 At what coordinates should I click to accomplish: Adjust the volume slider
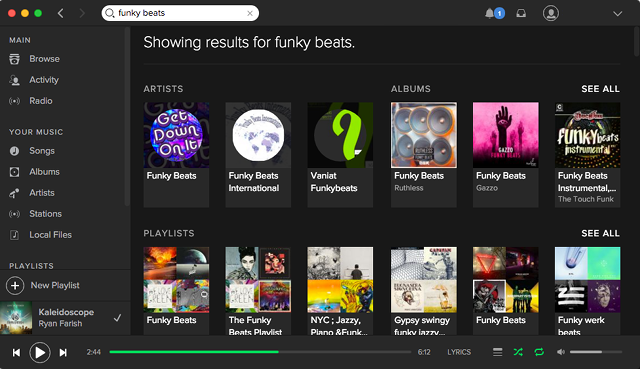(x=596, y=352)
